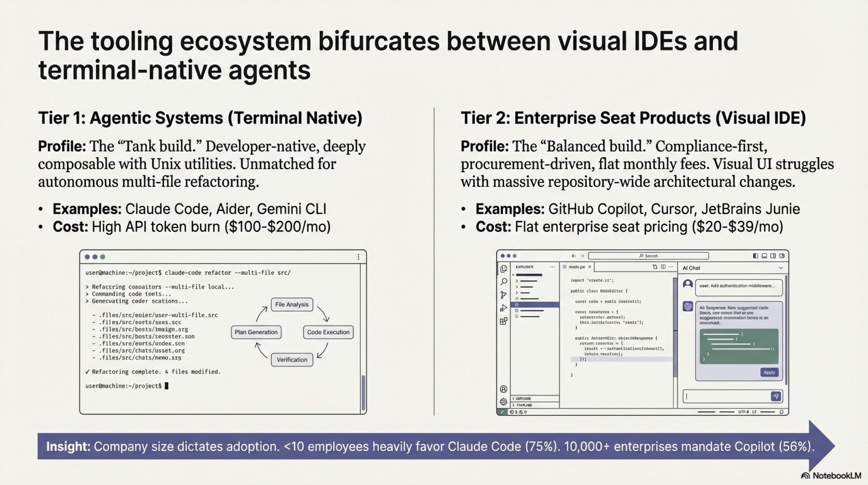Click the File Analysis node
Image resolution: width=868 pixels, height=485 pixels.
pyautogui.click(x=292, y=304)
